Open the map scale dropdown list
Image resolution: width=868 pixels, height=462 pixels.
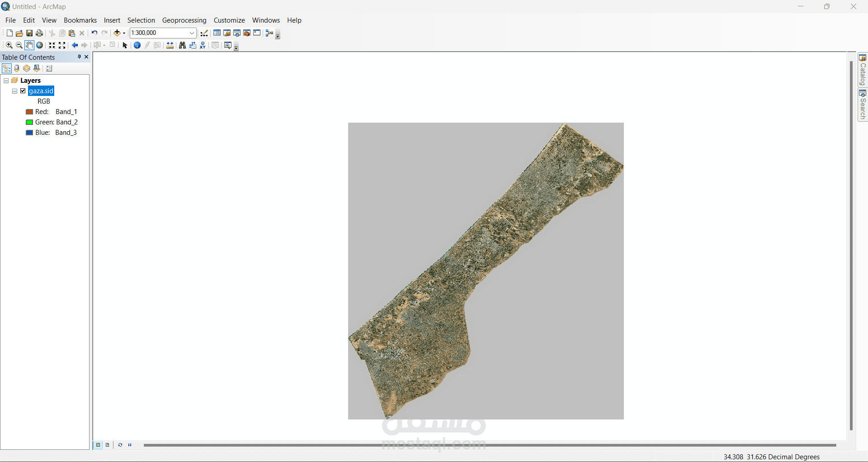click(x=192, y=33)
